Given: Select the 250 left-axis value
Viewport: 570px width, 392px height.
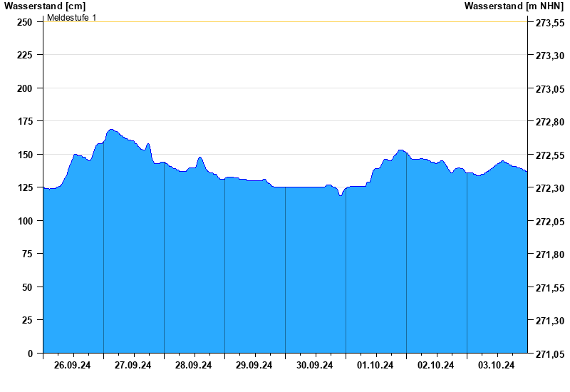Looking at the screenshot, I should (25, 22).
